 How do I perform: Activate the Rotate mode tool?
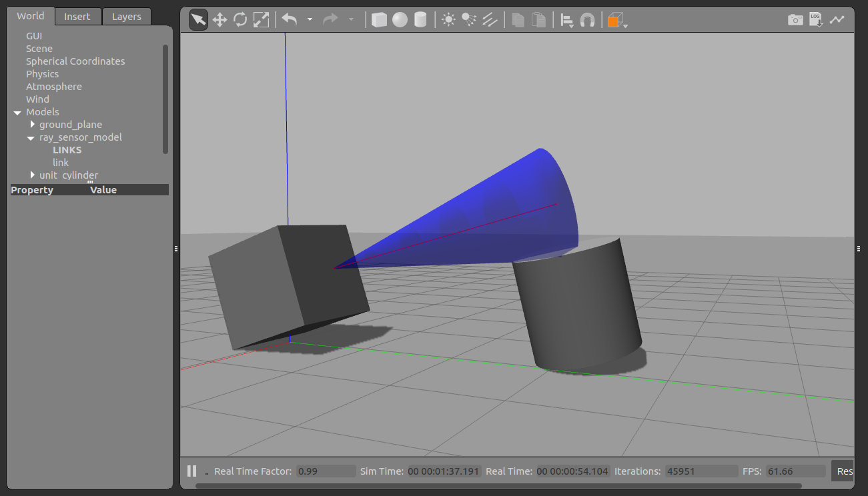240,19
